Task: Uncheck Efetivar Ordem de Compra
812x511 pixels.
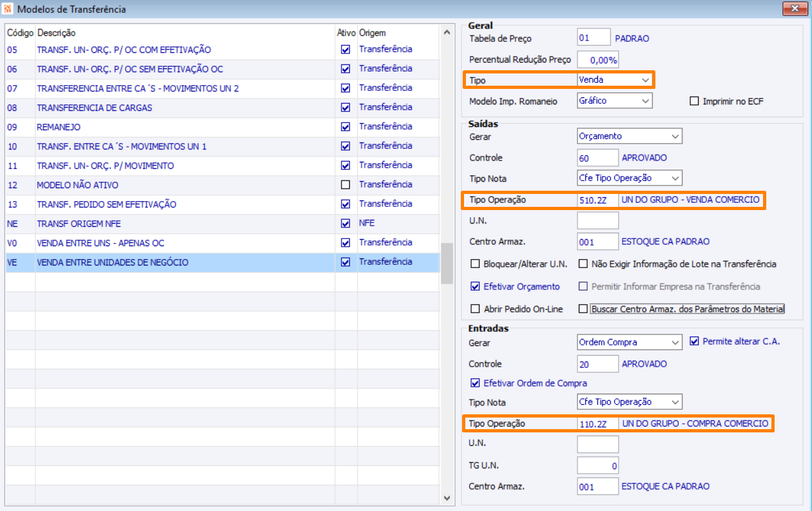Action: pyautogui.click(x=476, y=383)
